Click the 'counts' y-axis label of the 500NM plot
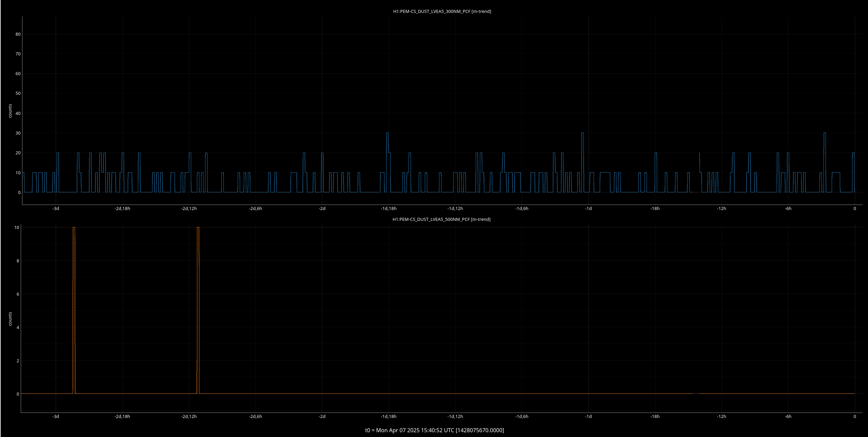This screenshot has height=437, width=868. 10,319
